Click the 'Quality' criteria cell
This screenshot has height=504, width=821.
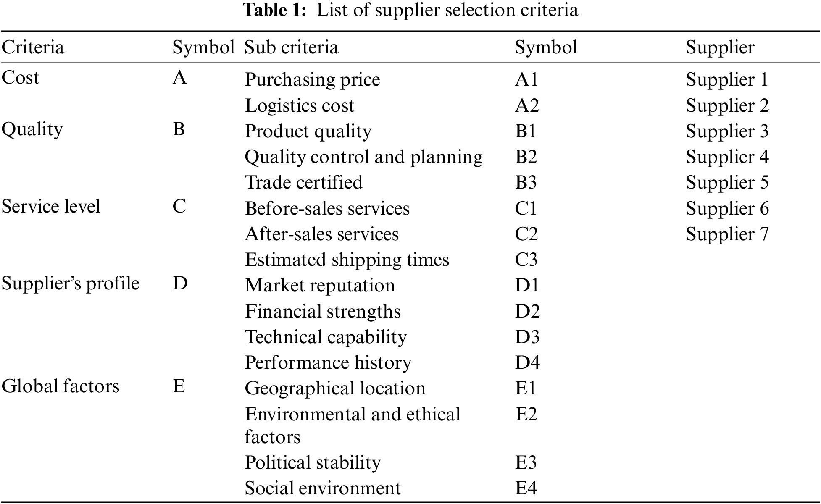pyautogui.click(x=32, y=129)
